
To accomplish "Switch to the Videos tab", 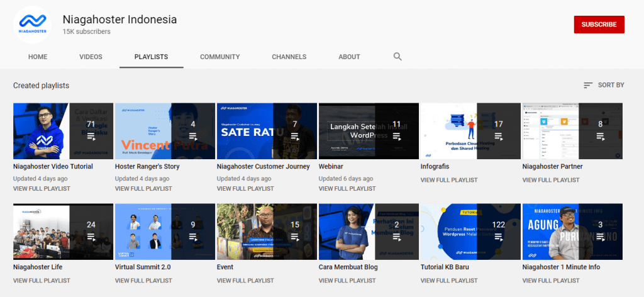I will (91, 57).
